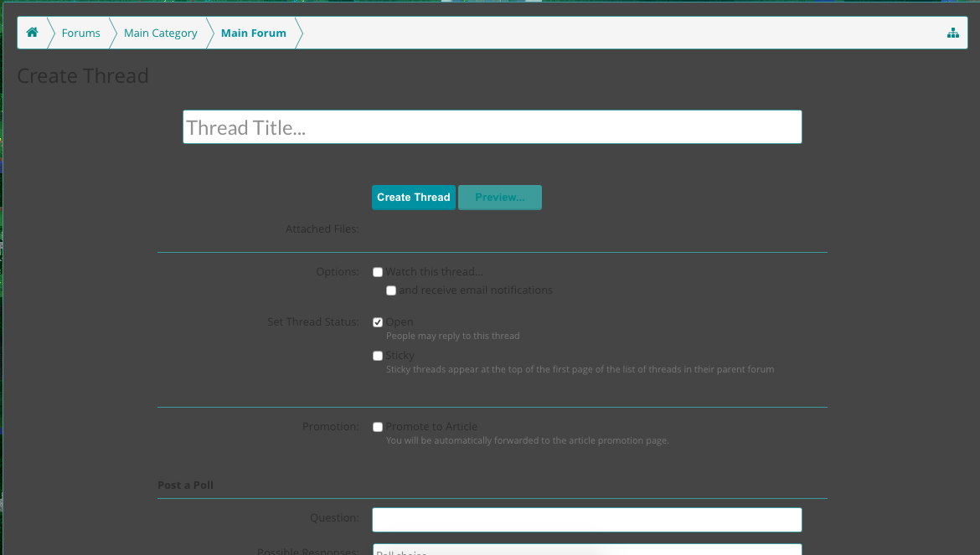This screenshot has width=980, height=555.
Task: Click the Sticky threads explanation text
Action: [580, 370]
